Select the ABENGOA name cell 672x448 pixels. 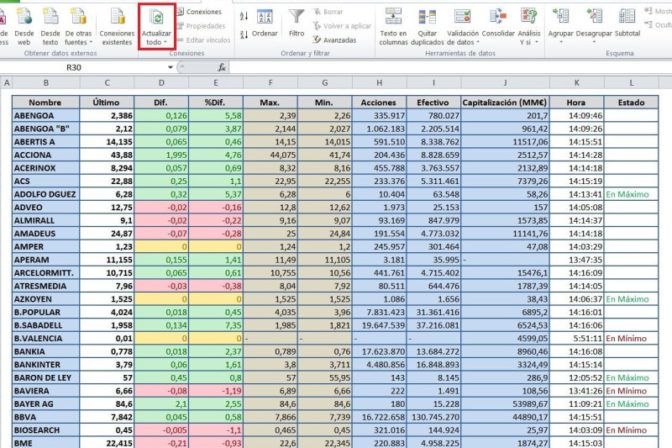(x=45, y=116)
